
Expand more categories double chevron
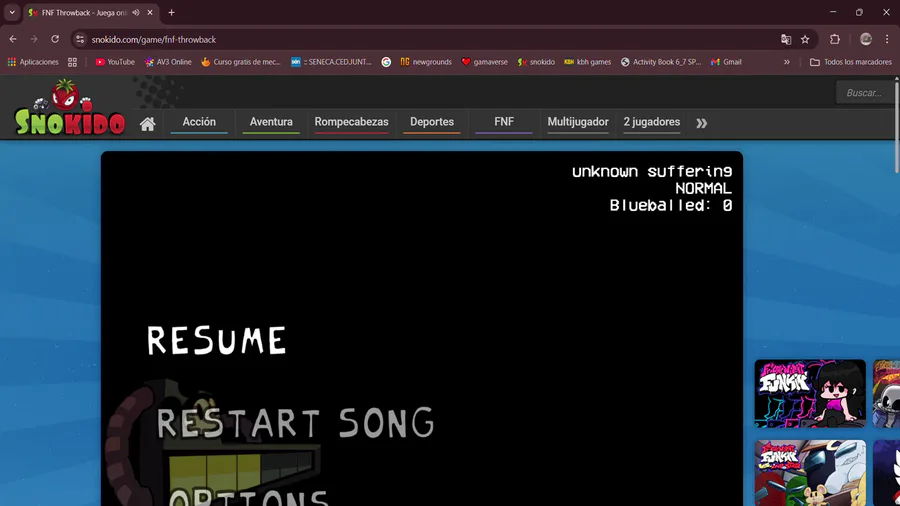(701, 123)
